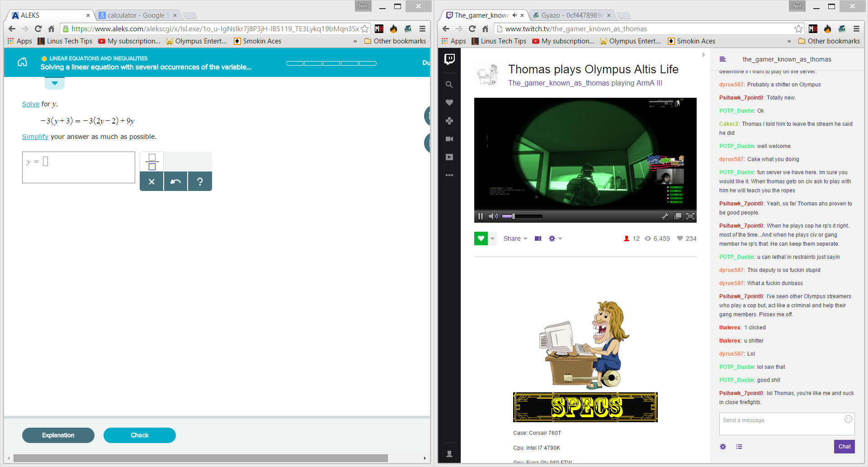Expand the follow options dropdown arrow
Viewport: 868px width, 467px height.
tap(492, 238)
